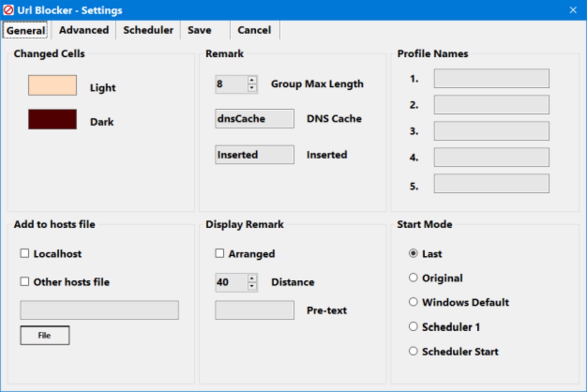
Task: Pick the Light changed cells color swatch
Action: point(52,85)
